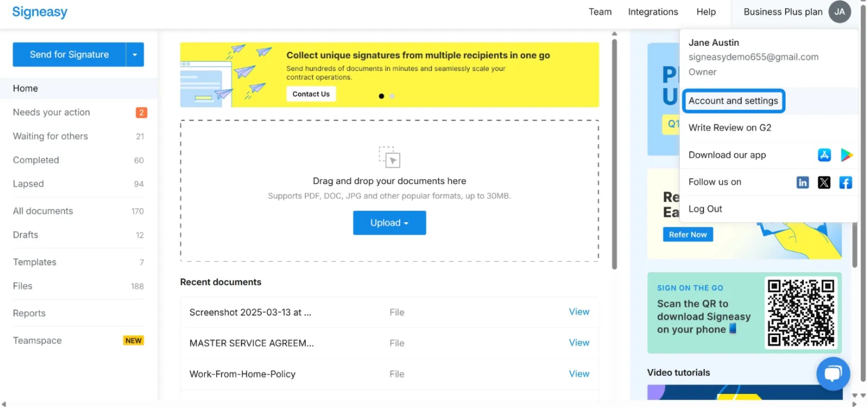Click the Work-From-Home-Policy filename
The height and width of the screenshot is (411, 868).
(242, 374)
